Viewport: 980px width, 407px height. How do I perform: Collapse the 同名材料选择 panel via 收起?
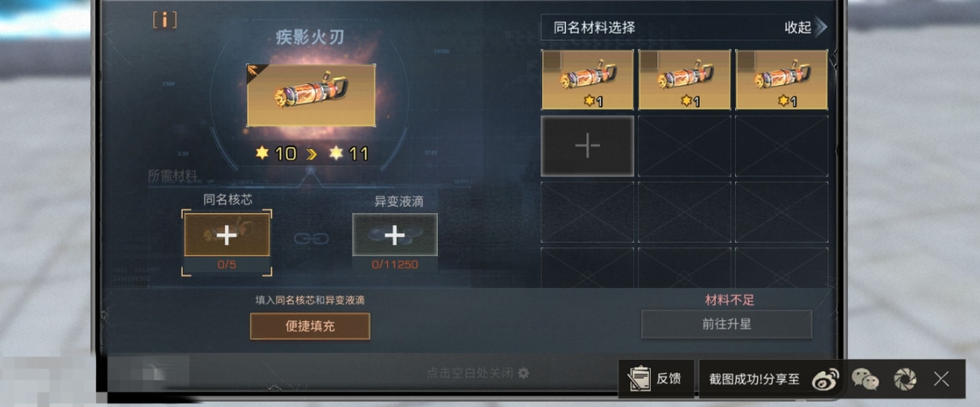798,28
